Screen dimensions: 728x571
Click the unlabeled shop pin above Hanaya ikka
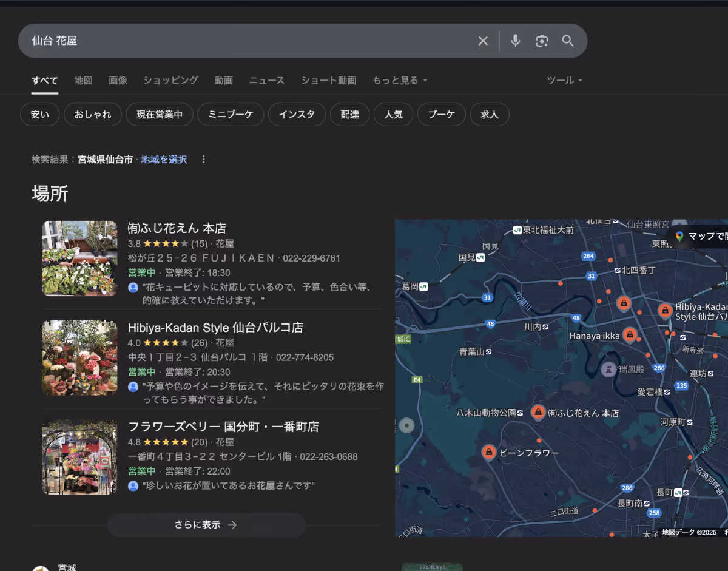click(x=624, y=303)
